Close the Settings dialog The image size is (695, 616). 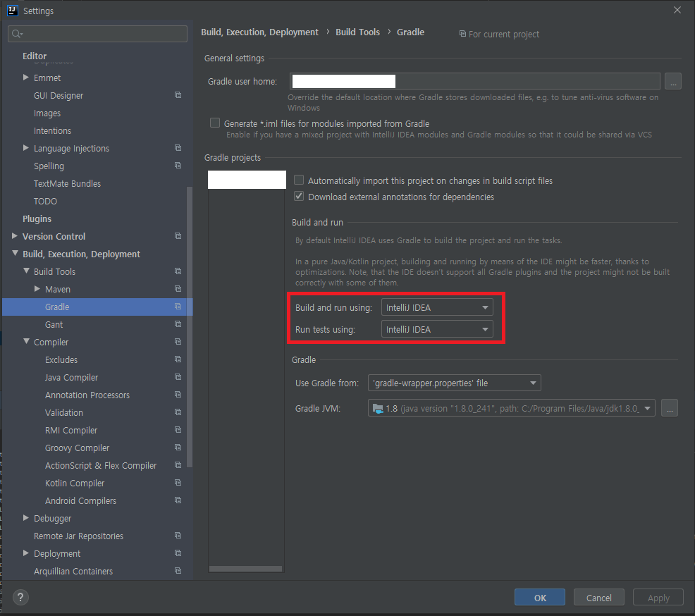point(677,10)
